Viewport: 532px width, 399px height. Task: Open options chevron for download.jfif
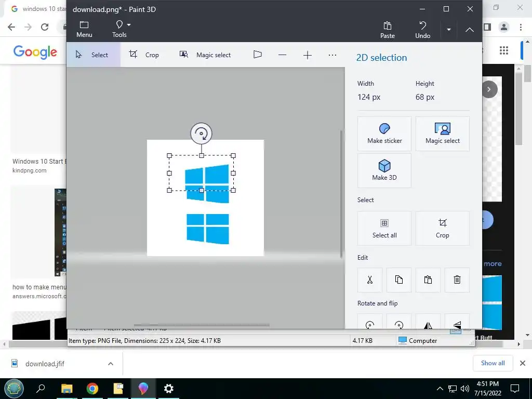[110, 364]
